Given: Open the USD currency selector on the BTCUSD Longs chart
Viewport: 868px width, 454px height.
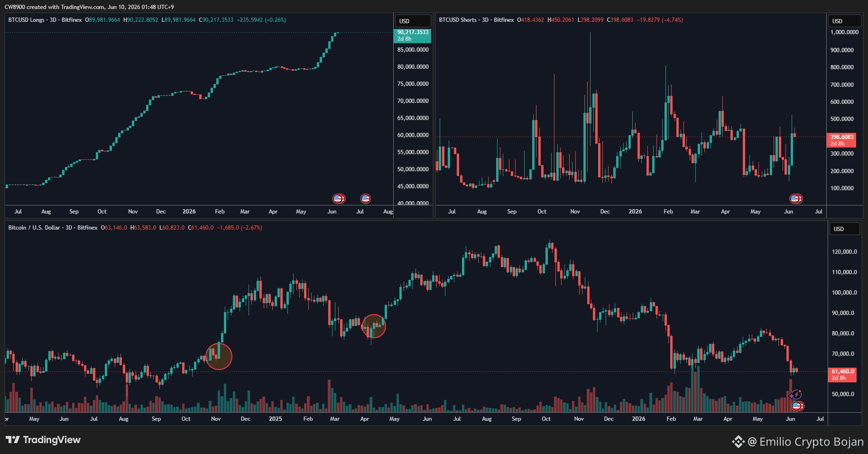Looking at the screenshot, I should pyautogui.click(x=413, y=21).
